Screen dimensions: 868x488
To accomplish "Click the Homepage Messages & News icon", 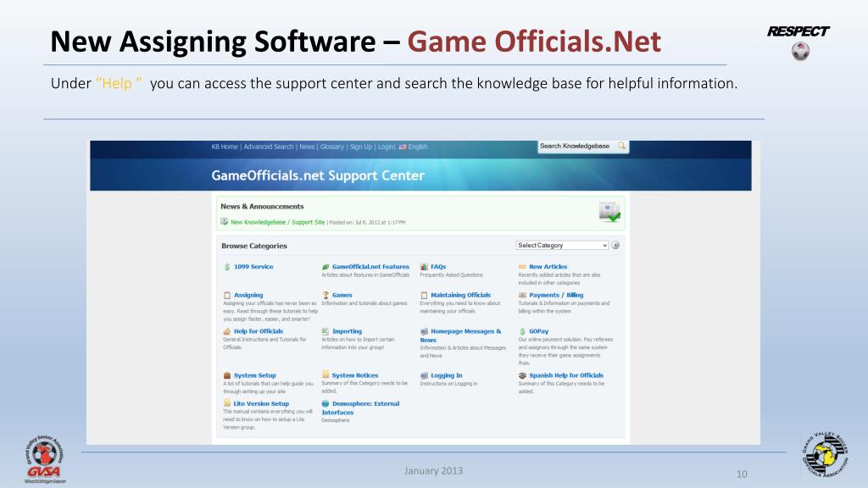I will tap(424, 331).
